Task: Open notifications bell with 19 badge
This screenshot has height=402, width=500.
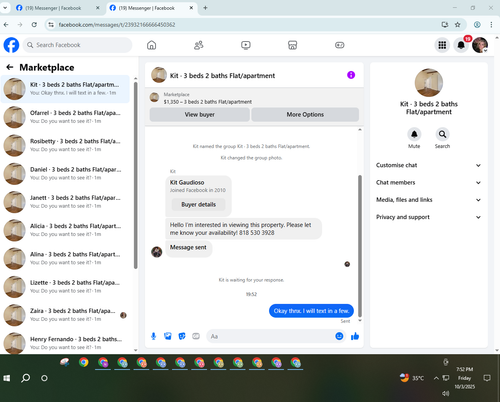Action: [x=461, y=45]
